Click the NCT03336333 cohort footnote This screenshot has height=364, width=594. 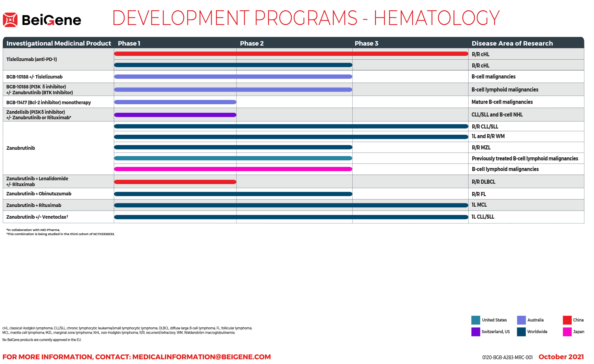pos(60,234)
